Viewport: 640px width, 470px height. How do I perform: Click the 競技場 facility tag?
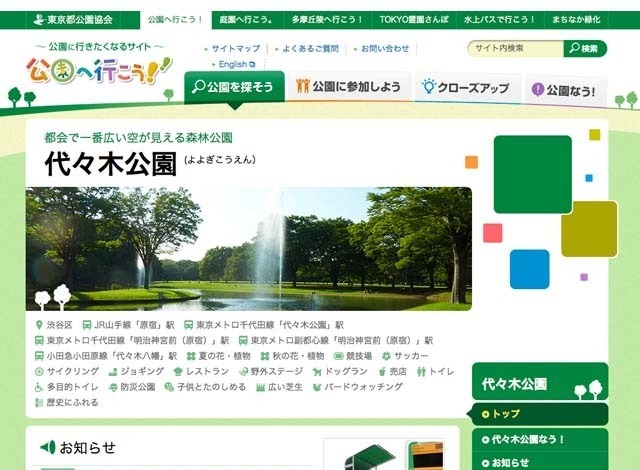click(x=353, y=356)
